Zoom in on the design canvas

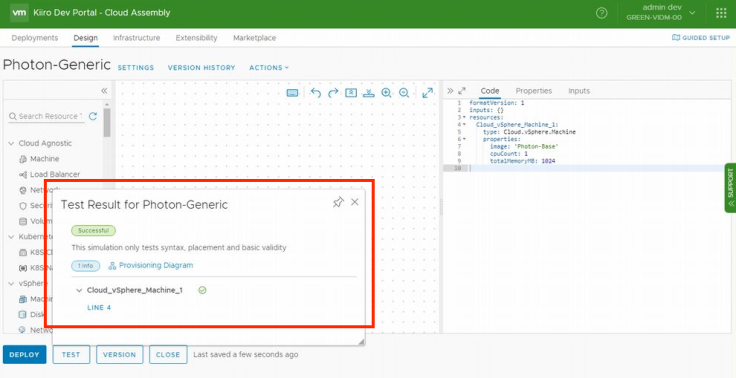(386, 93)
